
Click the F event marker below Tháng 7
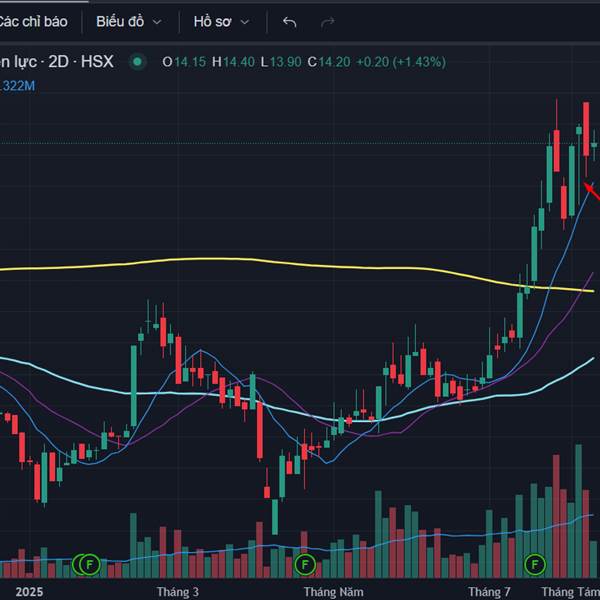[x=535, y=564]
